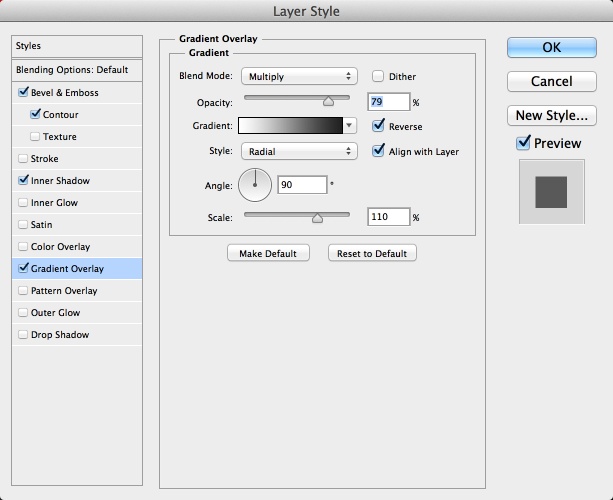The height and width of the screenshot is (500, 613).
Task: Uncheck the Gradient Overlay checkbox
Action: (x=23, y=268)
